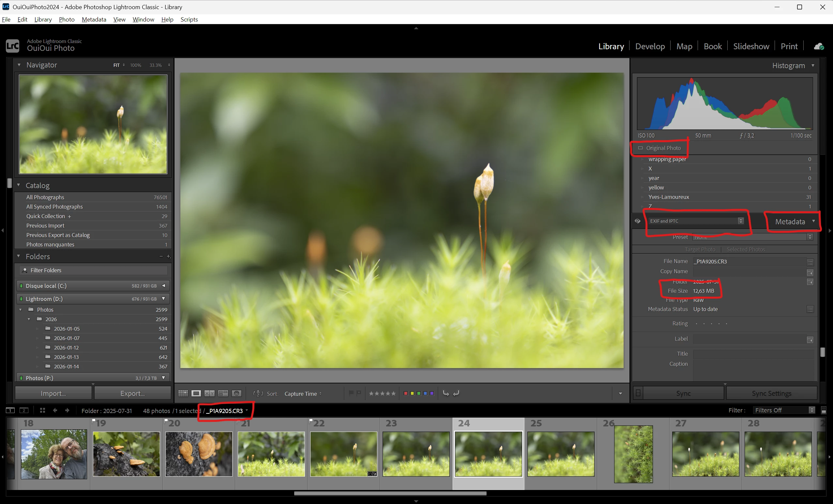Click the Export... button
833x504 pixels.
(x=132, y=393)
